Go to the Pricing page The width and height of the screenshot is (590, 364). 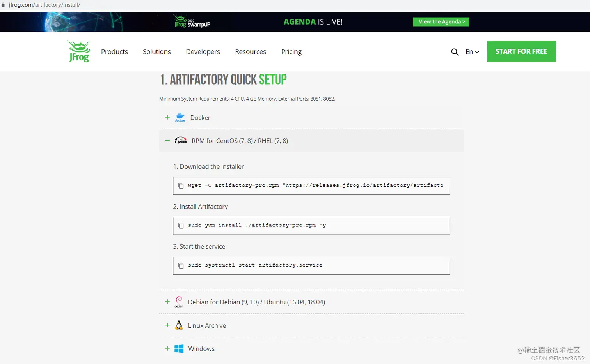tap(291, 52)
